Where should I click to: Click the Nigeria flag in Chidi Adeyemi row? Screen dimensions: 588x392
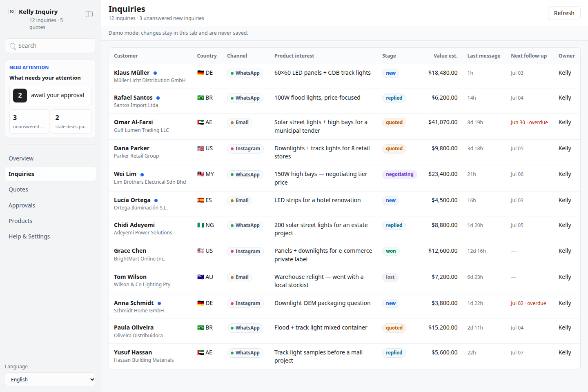pyautogui.click(x=200, y=225)
